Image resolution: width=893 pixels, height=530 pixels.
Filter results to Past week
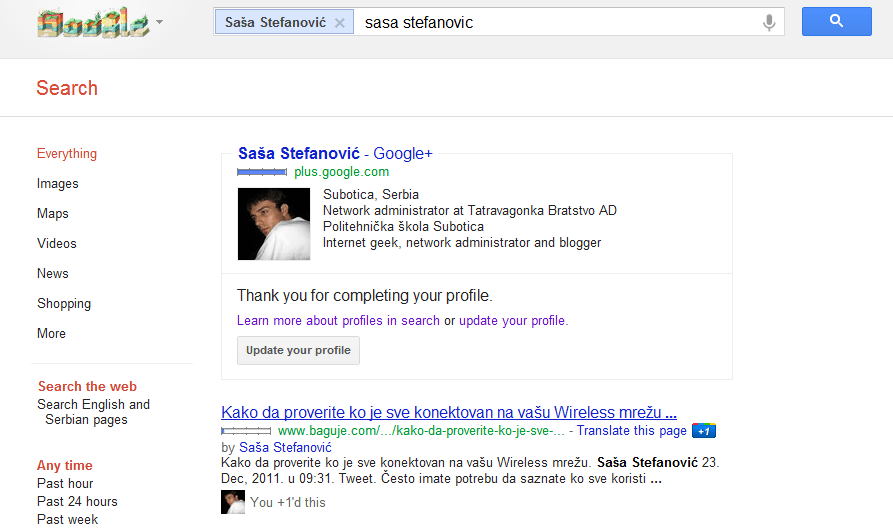67,520
